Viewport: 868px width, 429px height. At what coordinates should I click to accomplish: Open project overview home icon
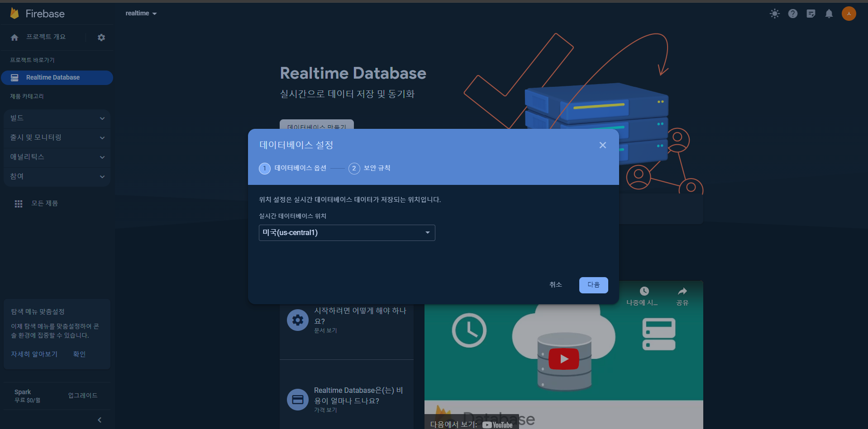coord(14,38)
